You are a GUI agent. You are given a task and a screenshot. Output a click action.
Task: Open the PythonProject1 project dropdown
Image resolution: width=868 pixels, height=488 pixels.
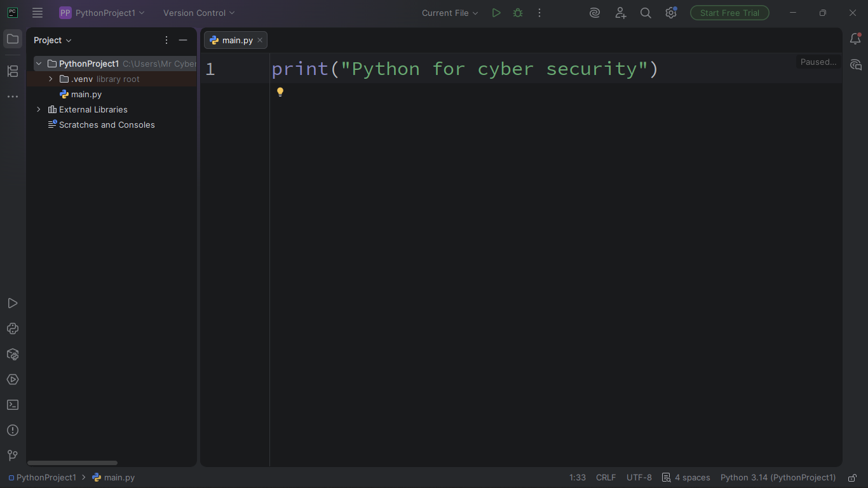click(102, 13)
